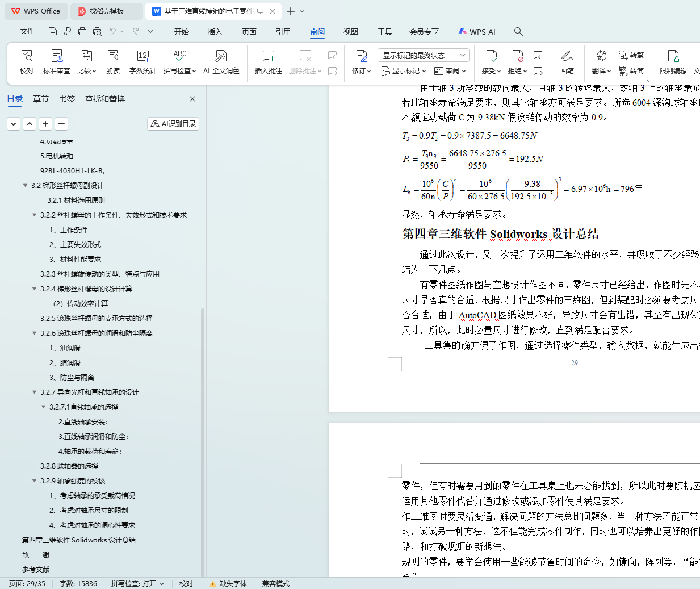The height and width of the screenshot is (589, 700).
Task: Switch to the 开始 ribbon tab
Action: [x=182, y=32]
